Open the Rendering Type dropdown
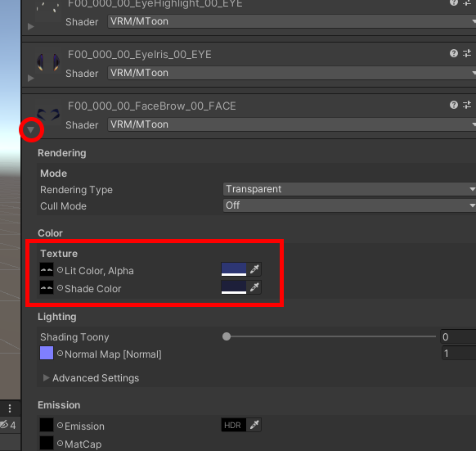 point(349,189)
